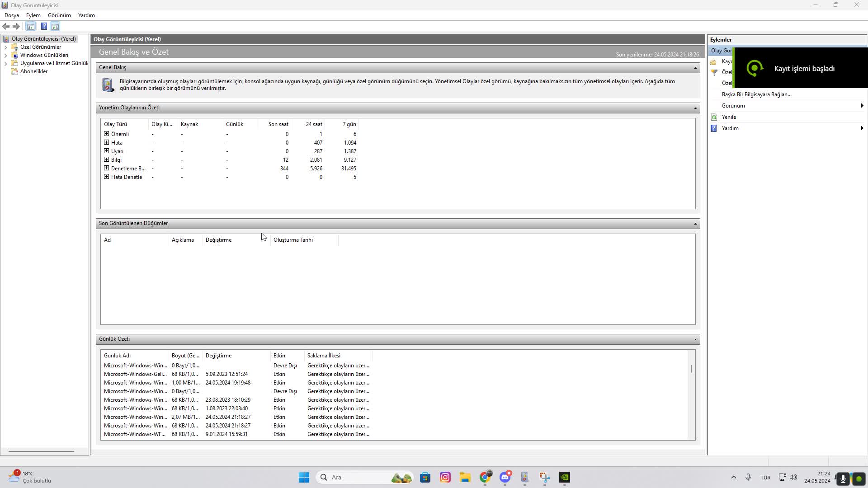Click the blue Help toolbar icon
This screenshot has width=868, height=488.
click(44, 27)
